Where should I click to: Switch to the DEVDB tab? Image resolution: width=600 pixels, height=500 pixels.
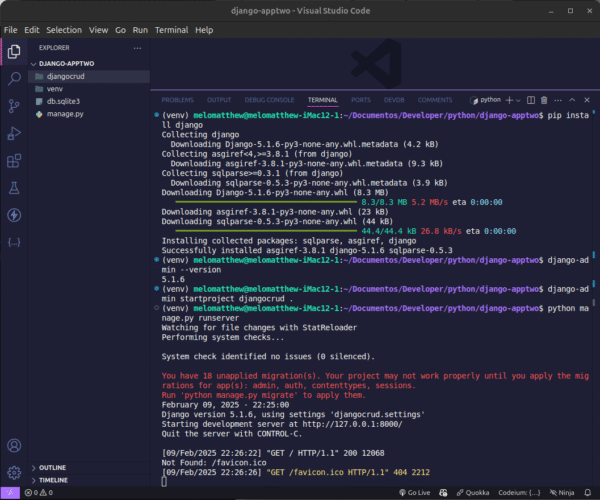click(x=394, y=100)
